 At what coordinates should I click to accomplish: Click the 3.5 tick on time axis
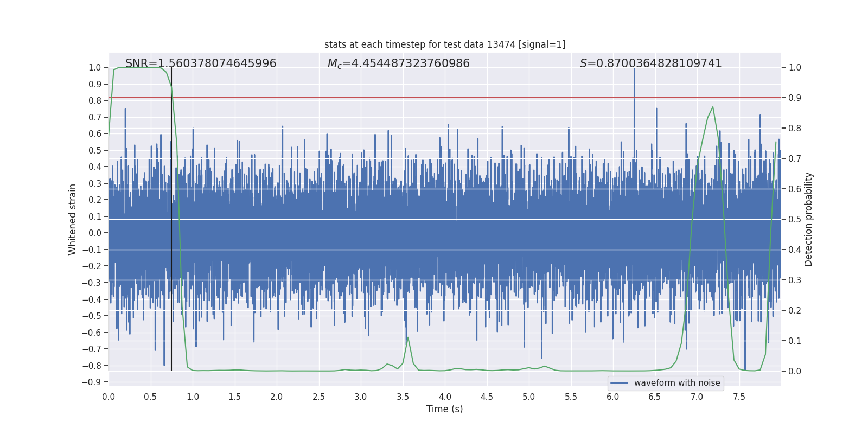point(403,397)
